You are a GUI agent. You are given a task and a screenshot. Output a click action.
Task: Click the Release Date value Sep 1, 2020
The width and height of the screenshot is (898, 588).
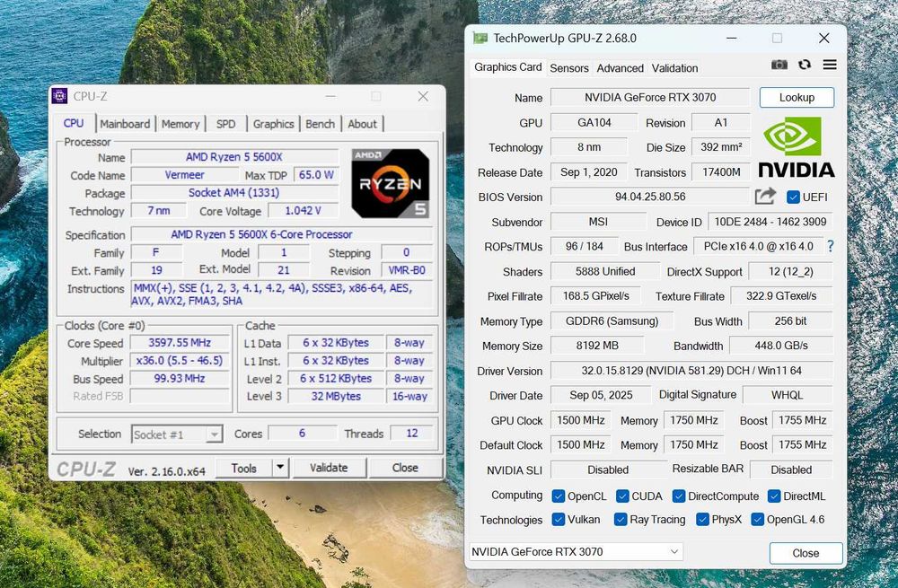click(589, 172)
